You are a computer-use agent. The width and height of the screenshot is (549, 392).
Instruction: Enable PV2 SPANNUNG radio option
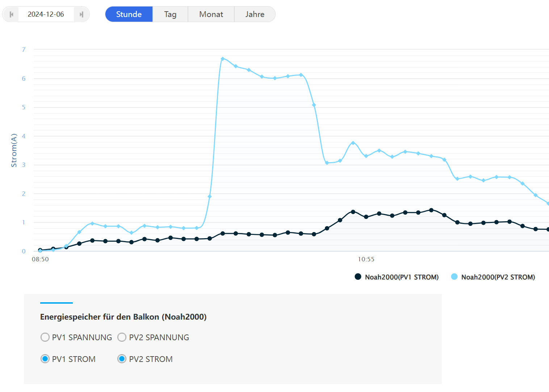pos(122,337)
